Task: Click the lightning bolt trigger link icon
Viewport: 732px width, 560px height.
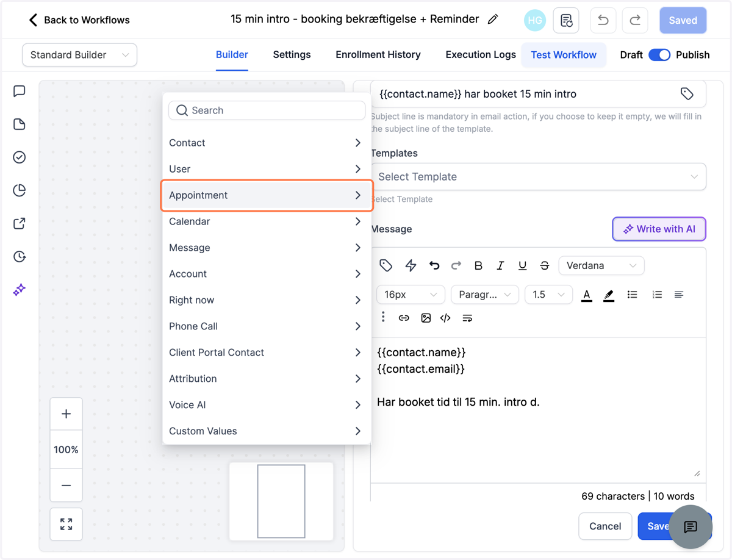Action: coord(411,265)
